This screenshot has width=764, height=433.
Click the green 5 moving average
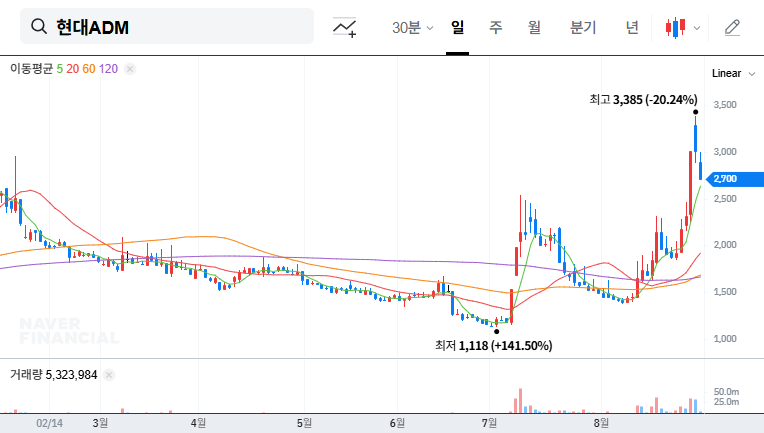(59, 69)
